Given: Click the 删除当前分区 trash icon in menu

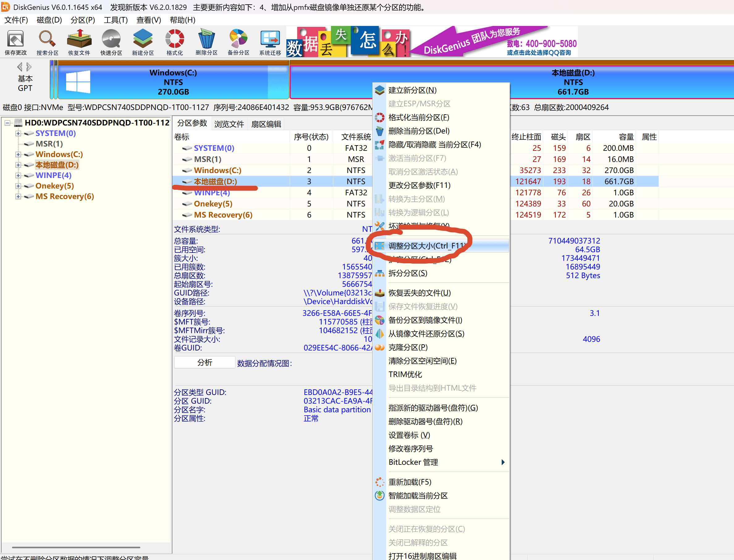Looking at the screenshot, I should (379, 131).
